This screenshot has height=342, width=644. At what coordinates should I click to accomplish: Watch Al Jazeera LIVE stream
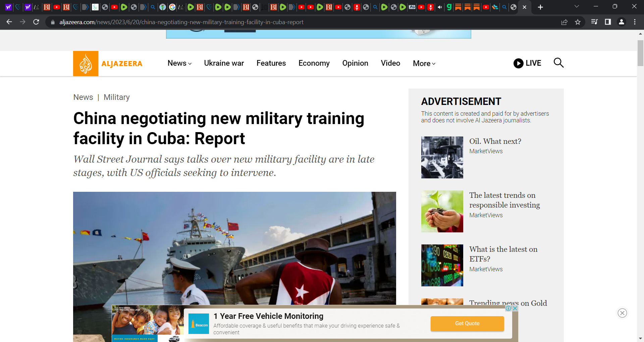pyautogui.click(x=527, y=63)
